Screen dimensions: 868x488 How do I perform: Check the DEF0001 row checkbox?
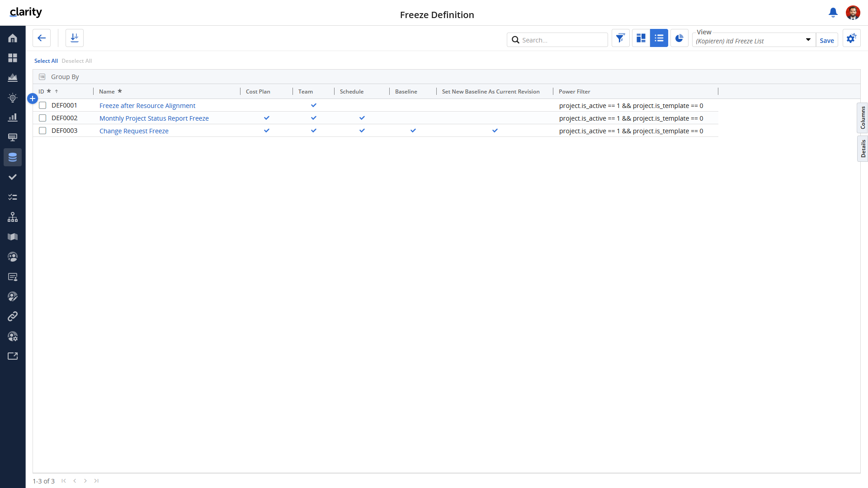(42, 105)
